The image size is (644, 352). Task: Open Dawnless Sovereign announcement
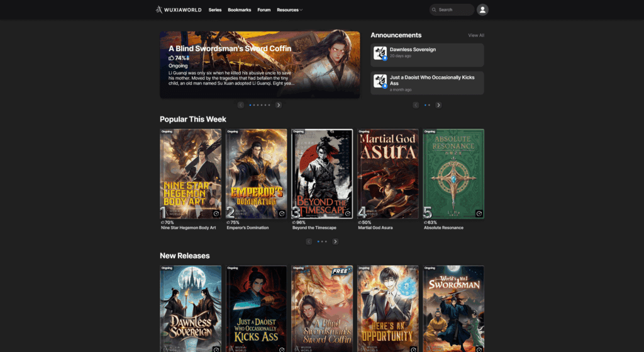click(427, 55)
